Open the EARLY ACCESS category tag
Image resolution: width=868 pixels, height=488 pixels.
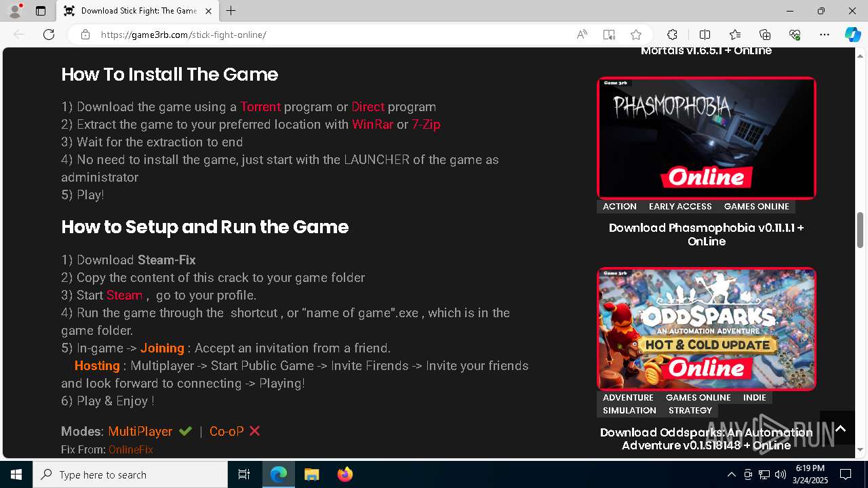tap(680, 207)
